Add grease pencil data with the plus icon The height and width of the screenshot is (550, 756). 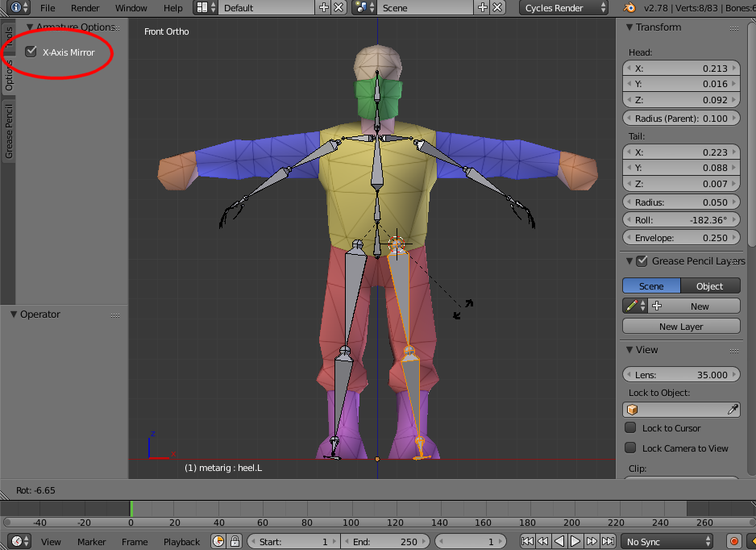pyautogui.click(x=658, y=305)
